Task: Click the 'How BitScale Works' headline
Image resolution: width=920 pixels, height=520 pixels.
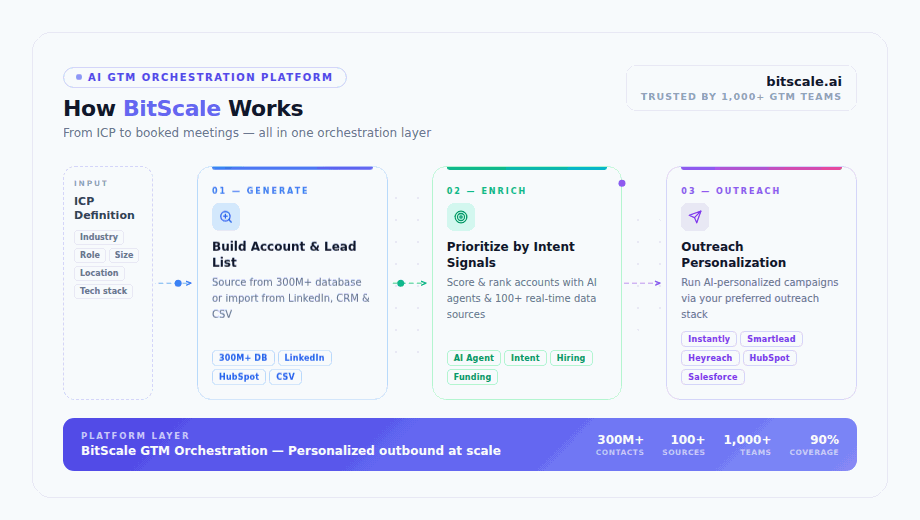Action: point(183,109)
